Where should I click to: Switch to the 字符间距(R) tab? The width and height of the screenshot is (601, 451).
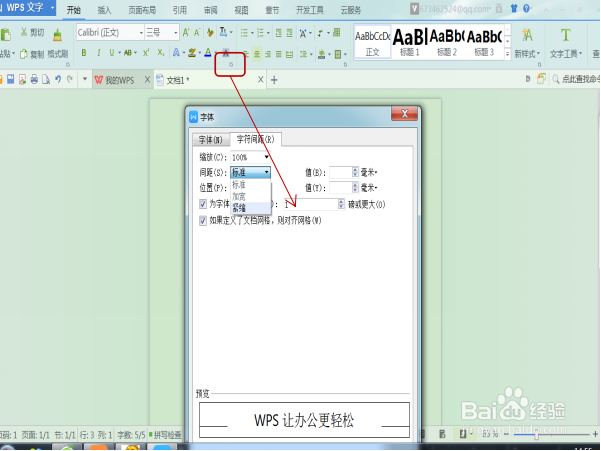pos(255,139)
